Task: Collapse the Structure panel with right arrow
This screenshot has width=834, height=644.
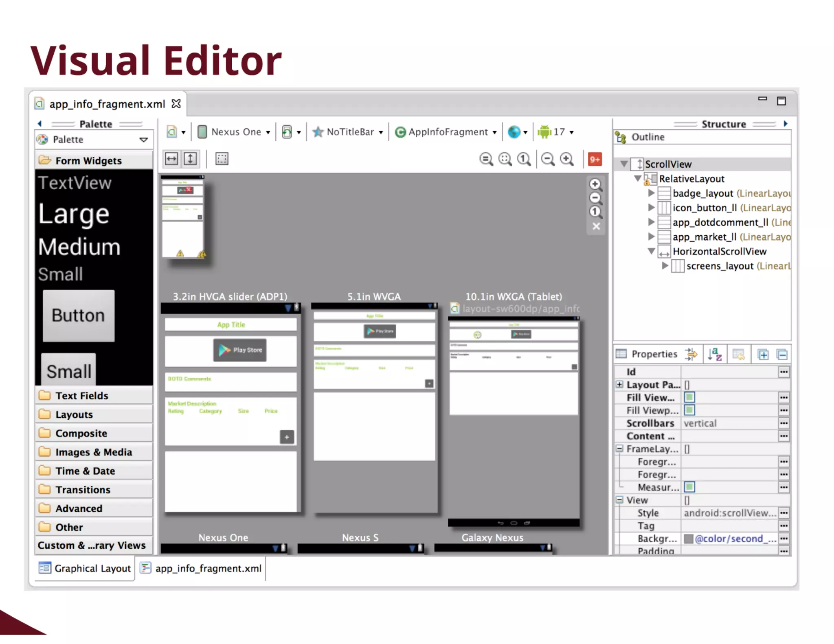Action: [x=786, y=123]
